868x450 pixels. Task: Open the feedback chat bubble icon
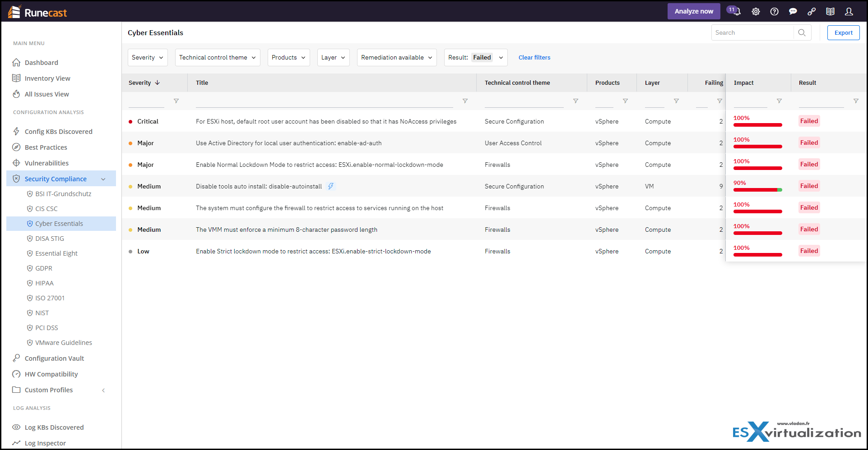pos(793,12)
